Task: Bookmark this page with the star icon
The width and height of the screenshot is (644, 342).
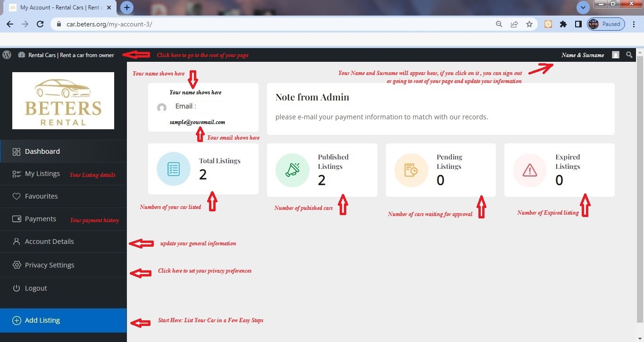Action: 529,24
